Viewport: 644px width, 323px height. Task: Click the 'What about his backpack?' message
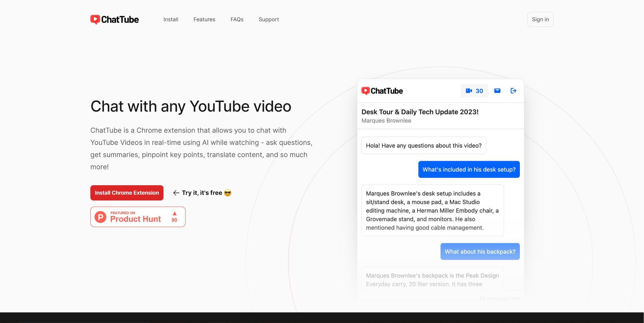pos(480,252)
